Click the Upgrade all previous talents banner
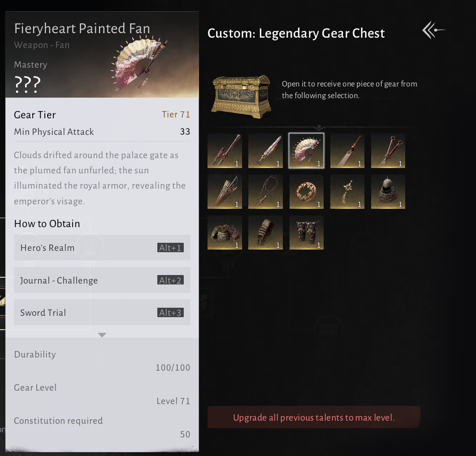Image resolution: width=476 pixels, height=456 pixels. (x=314, y=417)
